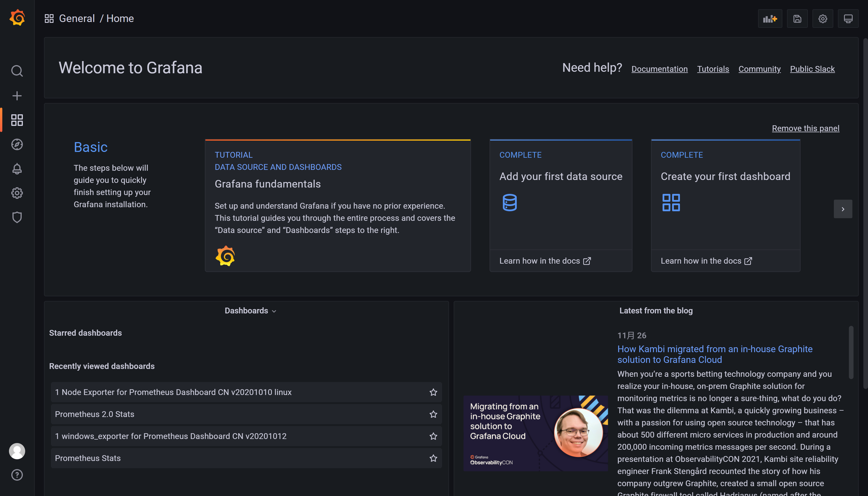Open the Create plus menu
868x496 pixels.
[x=17, y=96]
